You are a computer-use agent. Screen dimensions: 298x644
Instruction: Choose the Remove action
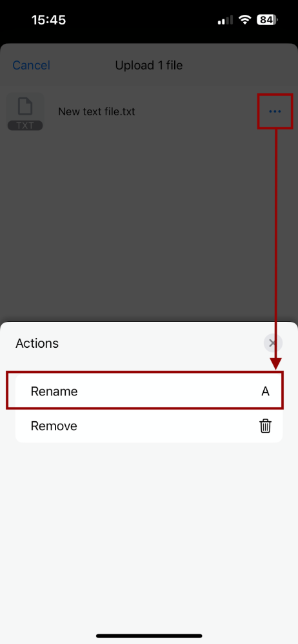(x=149, y=426)
